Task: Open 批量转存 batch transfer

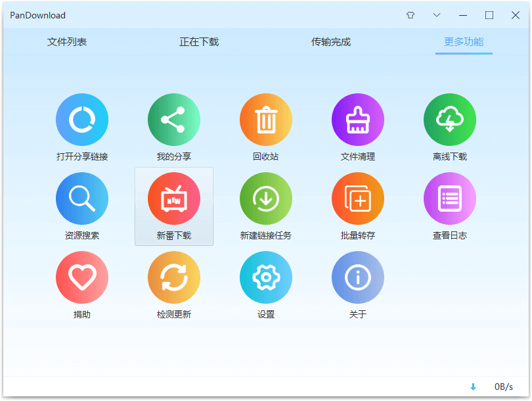Action: pos(358,199)
